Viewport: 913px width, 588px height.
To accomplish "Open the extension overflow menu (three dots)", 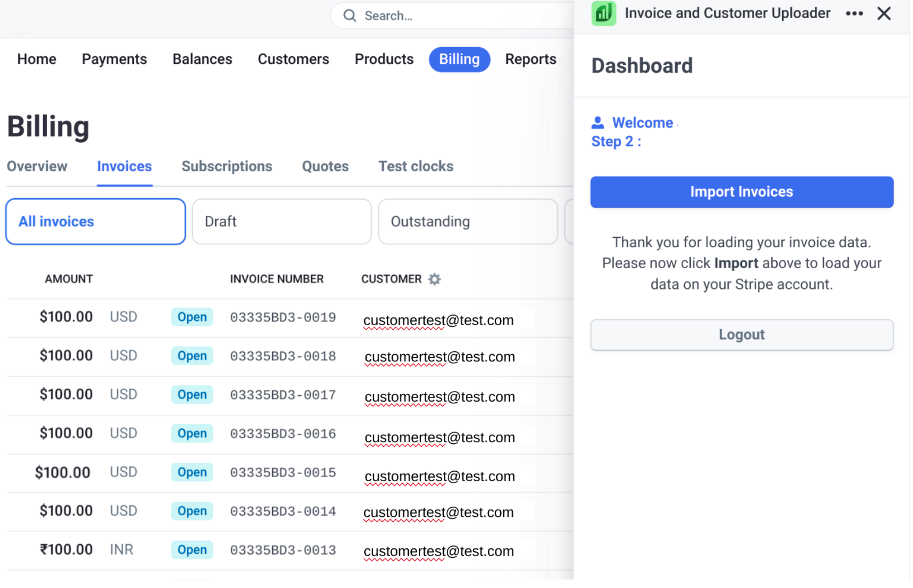I will coord(854,13).
